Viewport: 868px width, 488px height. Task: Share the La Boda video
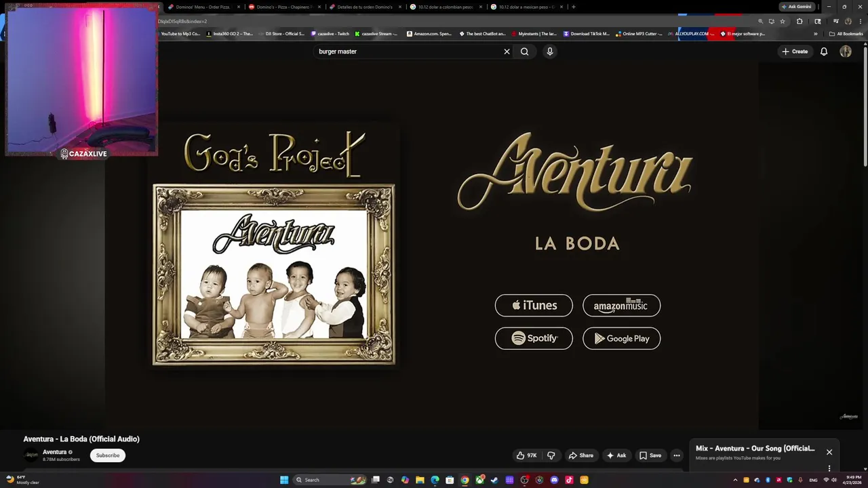coord(581,455)
